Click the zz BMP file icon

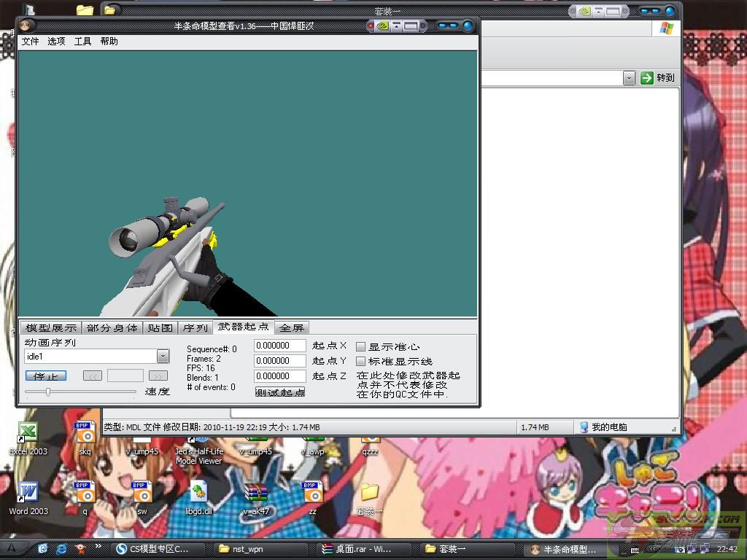pyautogui.click(x=312, y=494)
